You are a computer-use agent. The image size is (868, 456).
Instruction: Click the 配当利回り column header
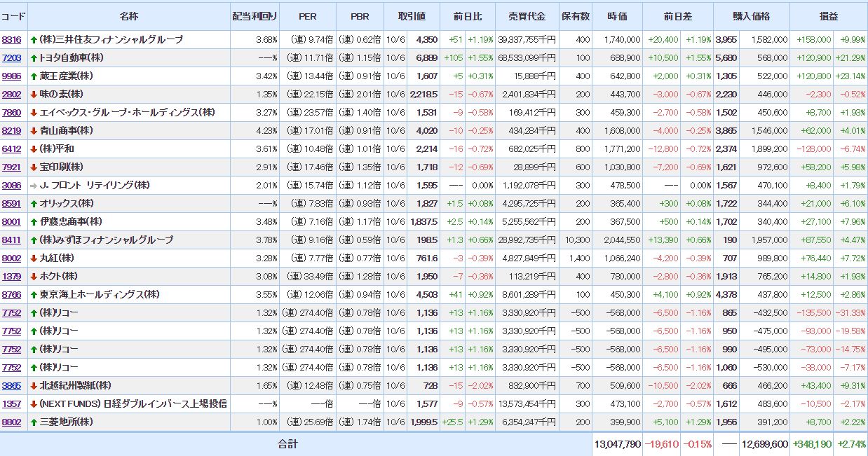pos(255,15)
